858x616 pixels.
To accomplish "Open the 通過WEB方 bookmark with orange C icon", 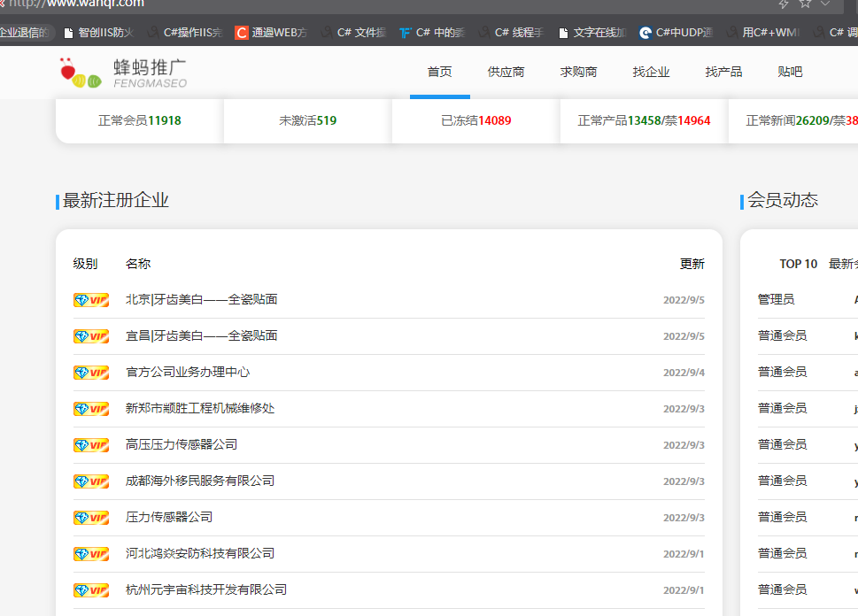I will (272, 34).
